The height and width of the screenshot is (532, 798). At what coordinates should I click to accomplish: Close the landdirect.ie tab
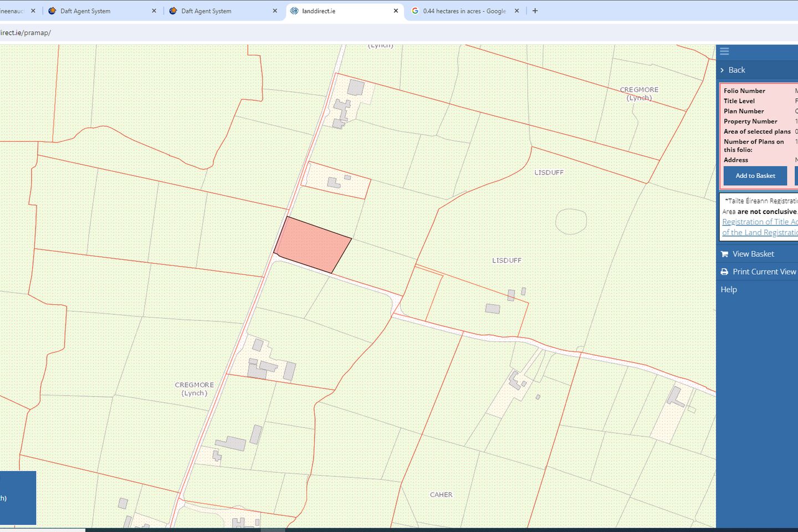(x=396, y=11)
